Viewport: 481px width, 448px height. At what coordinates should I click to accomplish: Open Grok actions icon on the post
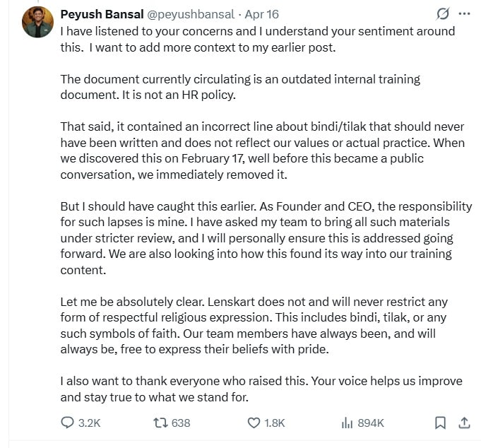[444, 13]
